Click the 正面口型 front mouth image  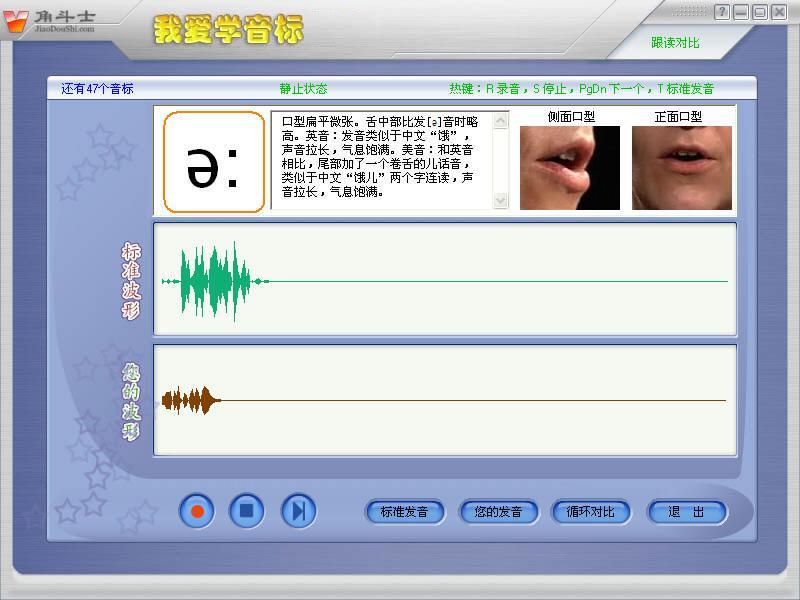(x=681, y=167)
